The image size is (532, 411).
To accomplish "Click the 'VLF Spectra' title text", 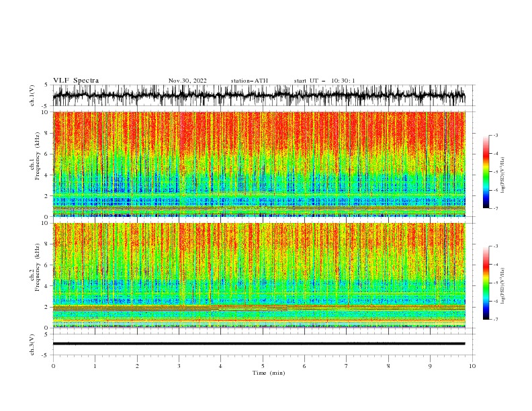I will click(x=76, y=81).
